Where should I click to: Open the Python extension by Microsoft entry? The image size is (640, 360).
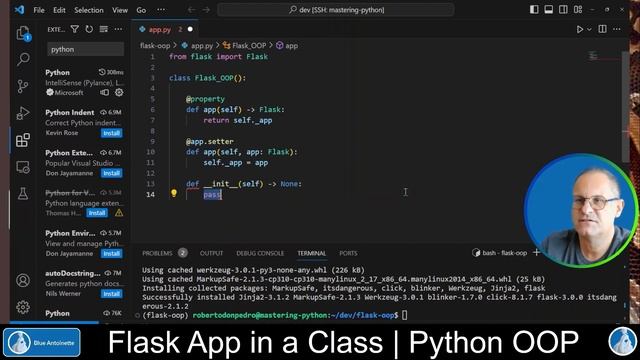pyautogui.click(x=84, y=82)
